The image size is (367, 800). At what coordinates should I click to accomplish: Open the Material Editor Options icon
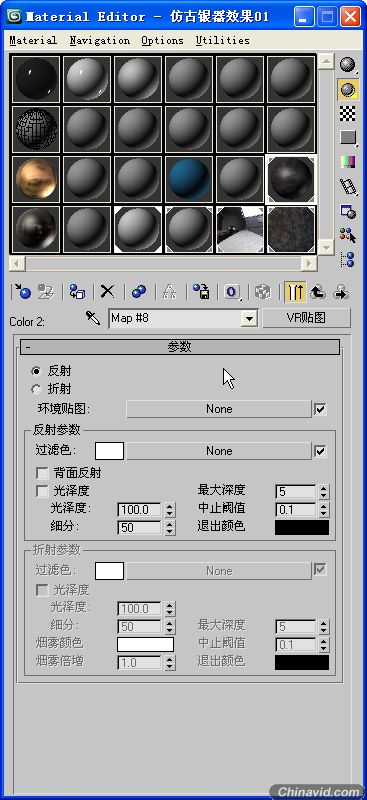348,211
